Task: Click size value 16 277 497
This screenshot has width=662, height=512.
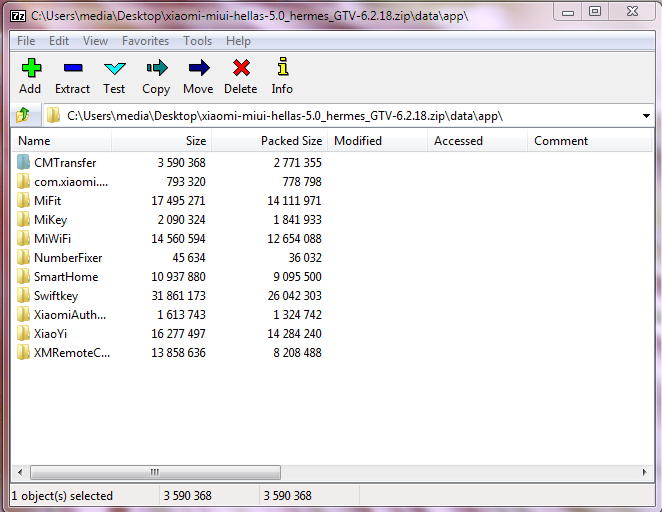Action: [x=178, y=333]
